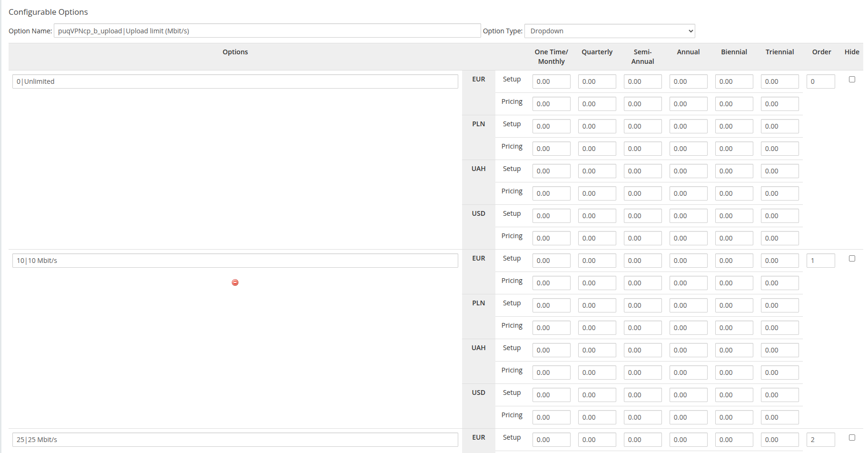Click 10|10 Mbit/s EUR Setup Biennial field
The height and width of the screenshot is (453, 868).
coord(734,261)
